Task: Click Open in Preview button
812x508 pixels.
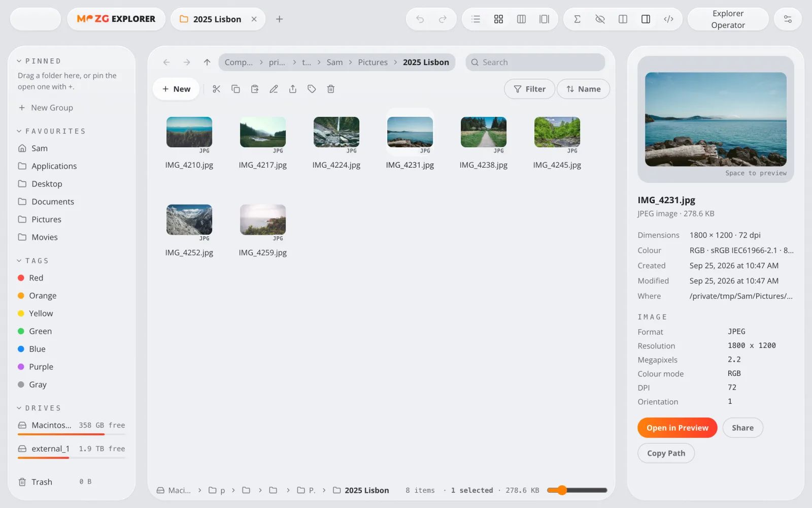Action: 677,428
